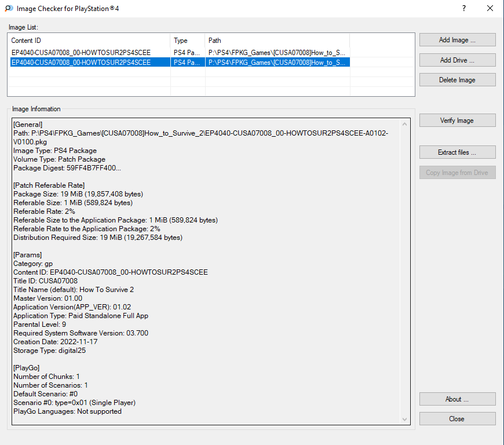Click the Parental Level: 9 line
The width and height of the screenshot is (504, 445).
pyautogui.click(x=40, y=324)
